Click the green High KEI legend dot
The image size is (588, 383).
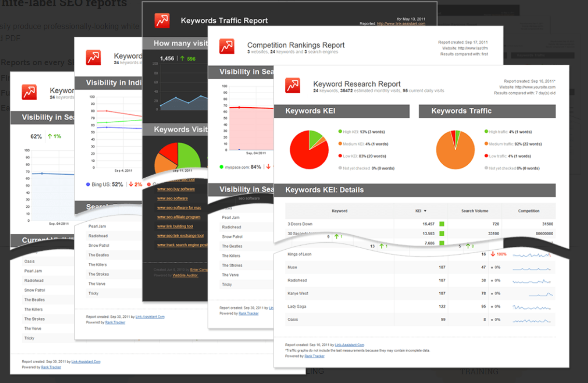[x=340, y=131]
